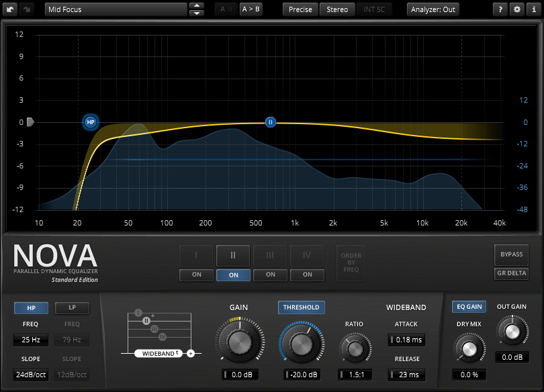Select band I tab
The image size is (544, 392).
[196, 256]
